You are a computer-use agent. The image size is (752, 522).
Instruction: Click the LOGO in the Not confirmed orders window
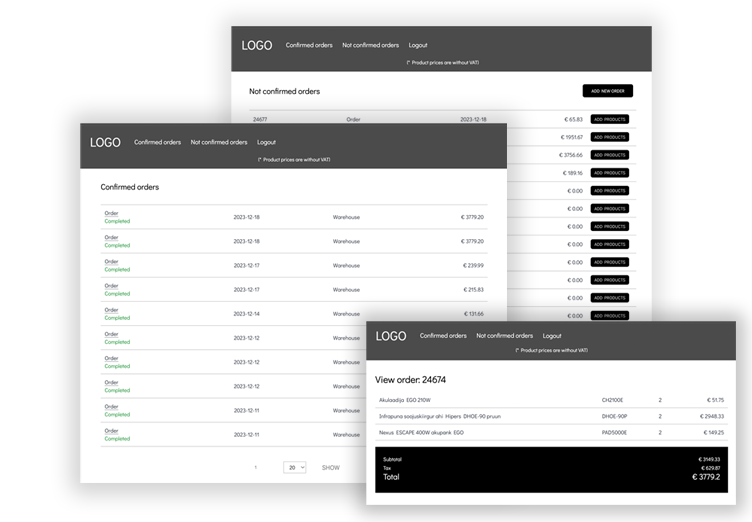(x=257, y=45)
